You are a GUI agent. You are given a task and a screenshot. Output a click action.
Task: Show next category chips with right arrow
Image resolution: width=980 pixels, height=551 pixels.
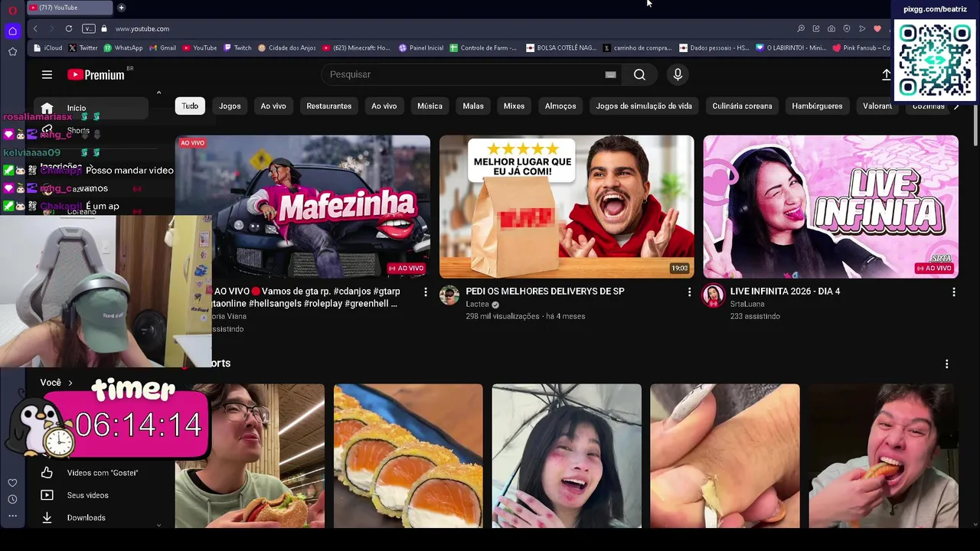click(x=955, y=106)
